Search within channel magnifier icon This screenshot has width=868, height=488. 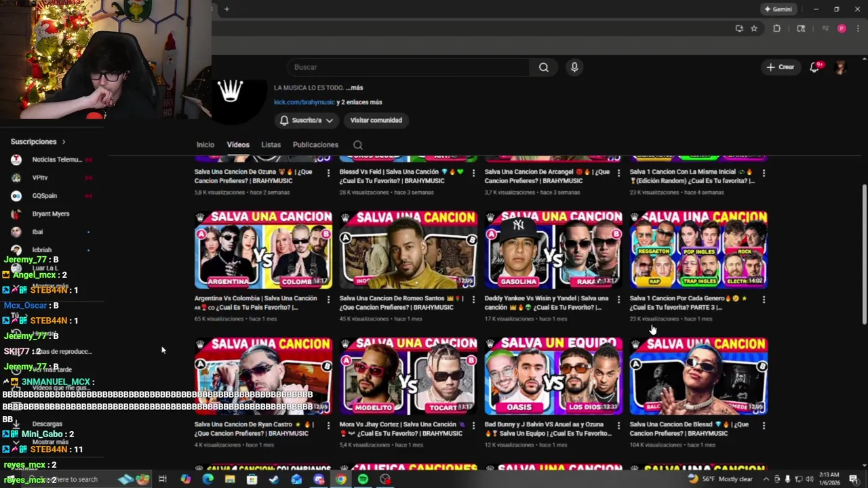[358, 145]
